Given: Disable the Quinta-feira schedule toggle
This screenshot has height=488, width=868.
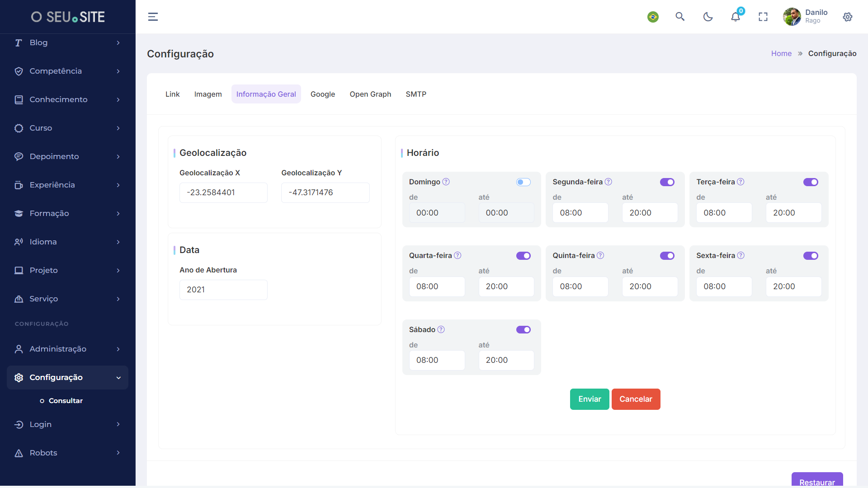Looking at the screenshot, I should pyautogui.click(x=667, y=256).
